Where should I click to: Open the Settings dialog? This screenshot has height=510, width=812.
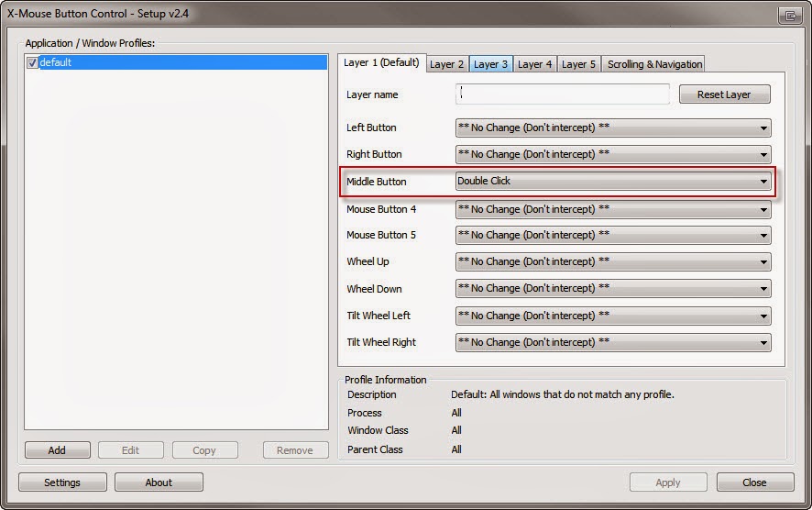pyautogui.click(x=62, y=482)
